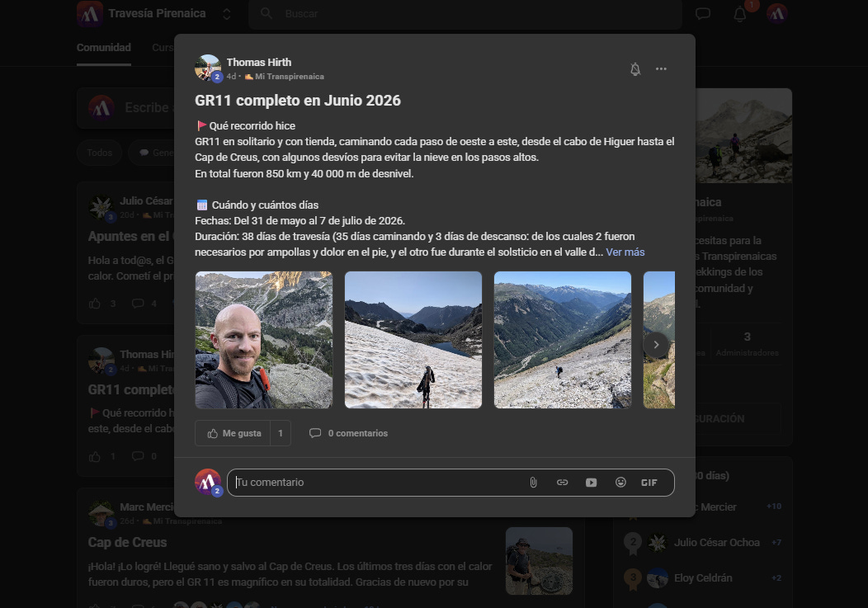Click the Administradores count in sidebar
Image resolution: width=868 pixels, height=608 pixels.
[747, 344]
